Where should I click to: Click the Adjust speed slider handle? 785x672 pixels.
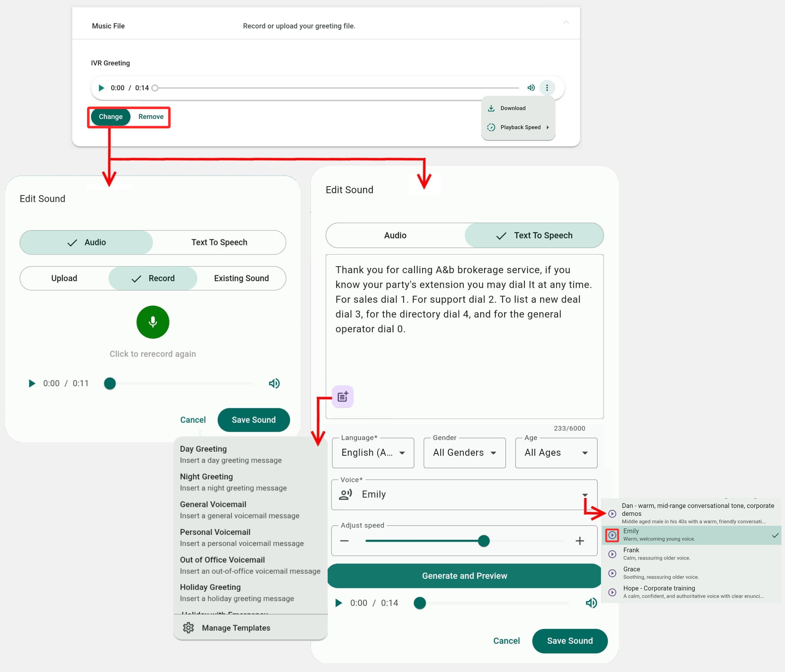click(483, 541)
